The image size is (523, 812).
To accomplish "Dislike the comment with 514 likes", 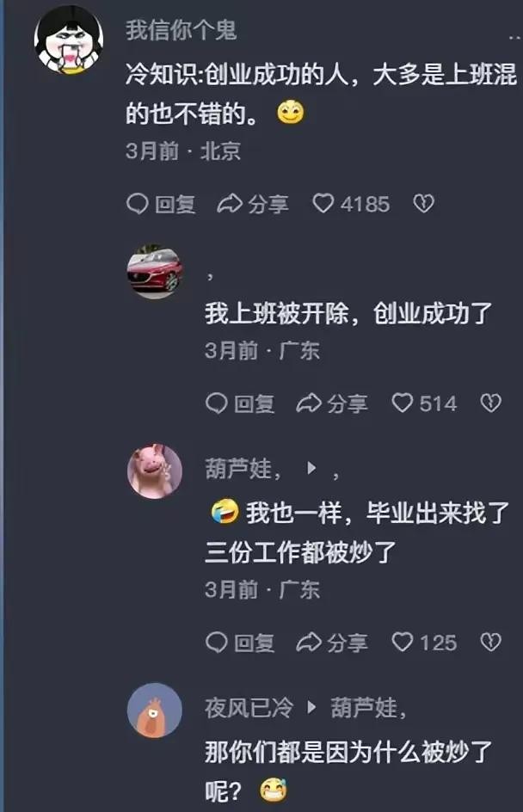I will (491, 403).
